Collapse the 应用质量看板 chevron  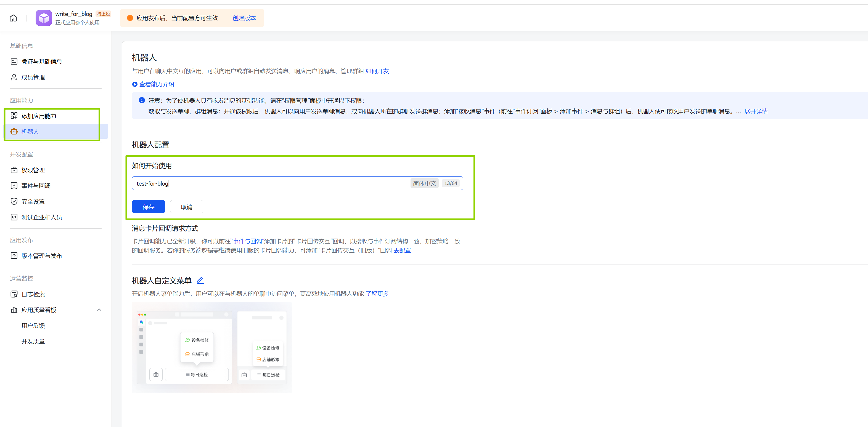click(x=99, y=310)
